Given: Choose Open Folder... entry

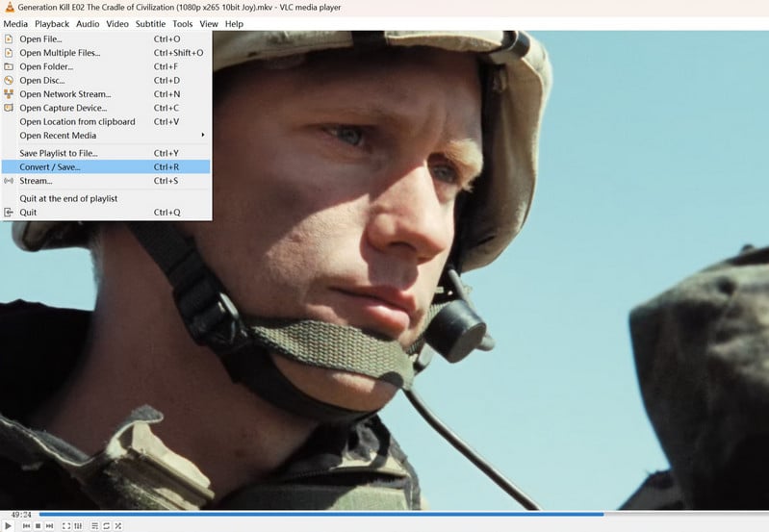Looking at the screenshot, I should (x=106, y=66).
